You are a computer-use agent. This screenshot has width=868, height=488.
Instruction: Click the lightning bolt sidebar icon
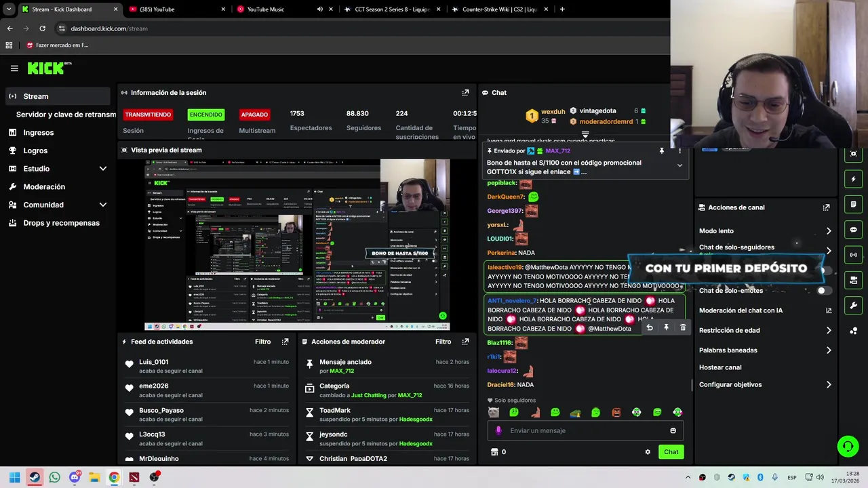pyautogui.click(x=853, y=180)
